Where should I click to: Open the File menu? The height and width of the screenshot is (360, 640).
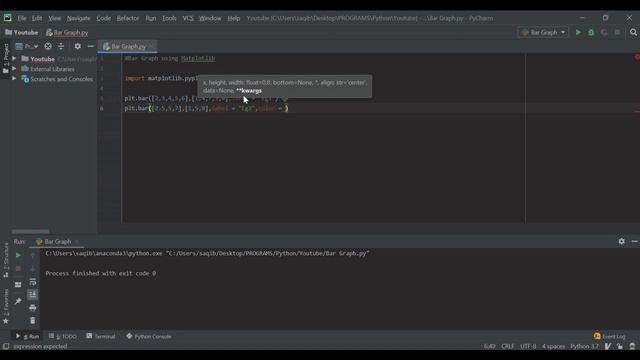(22, 18)
